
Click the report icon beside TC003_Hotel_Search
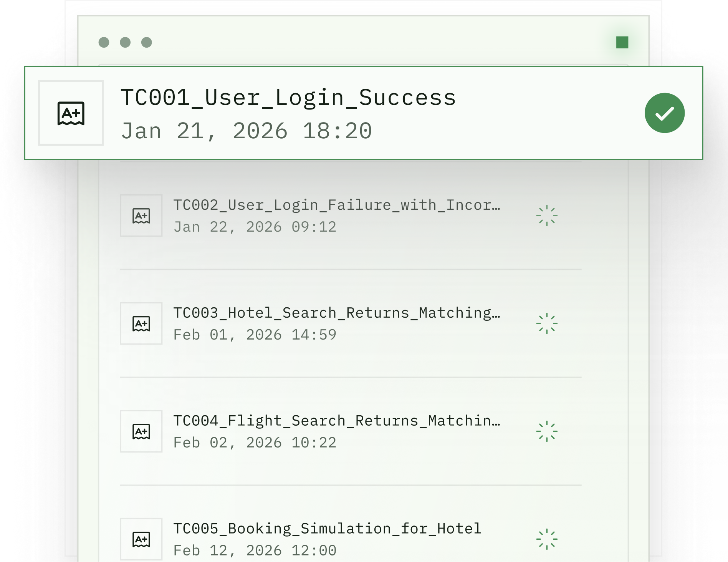(x=141, y=323)
